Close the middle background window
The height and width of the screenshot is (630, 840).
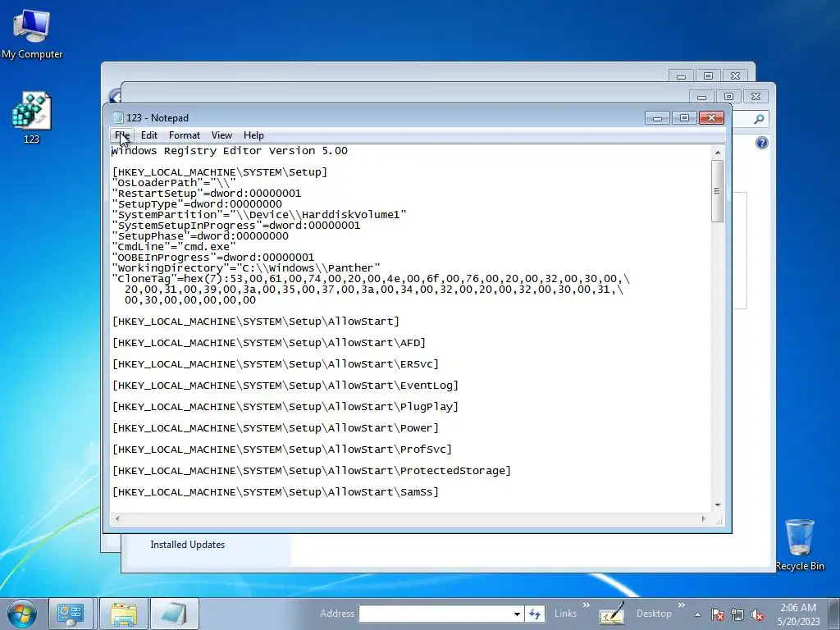coord(756,97)
